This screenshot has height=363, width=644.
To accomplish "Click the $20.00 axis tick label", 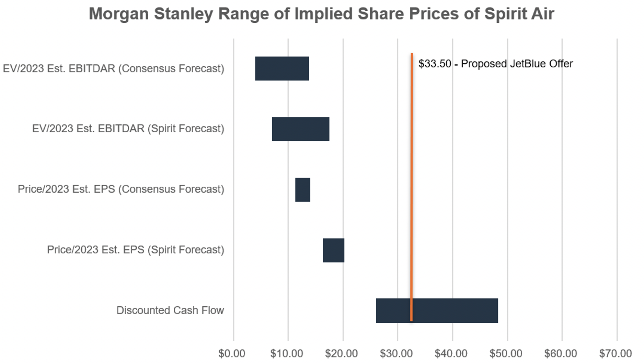I will pos(341,353).
